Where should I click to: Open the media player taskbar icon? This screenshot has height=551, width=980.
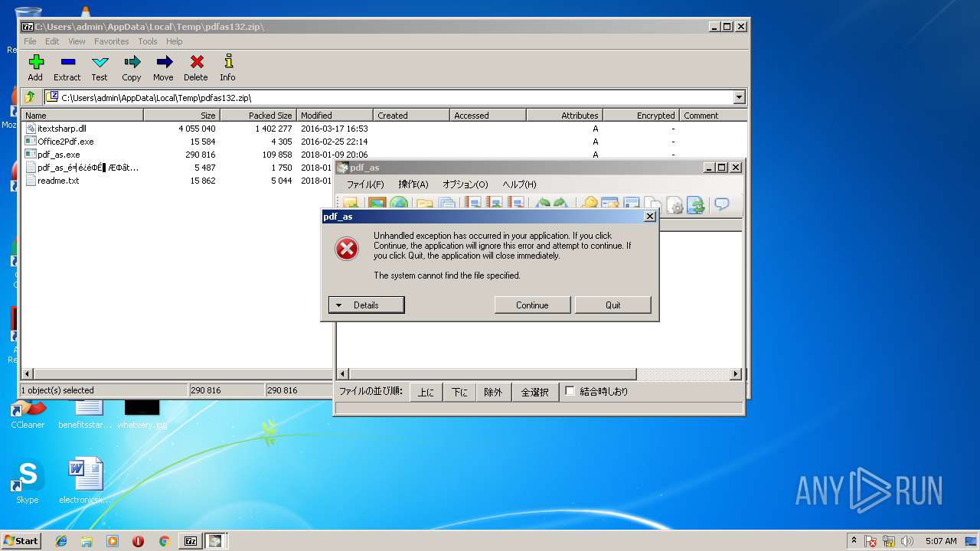(x=113, y=541)
